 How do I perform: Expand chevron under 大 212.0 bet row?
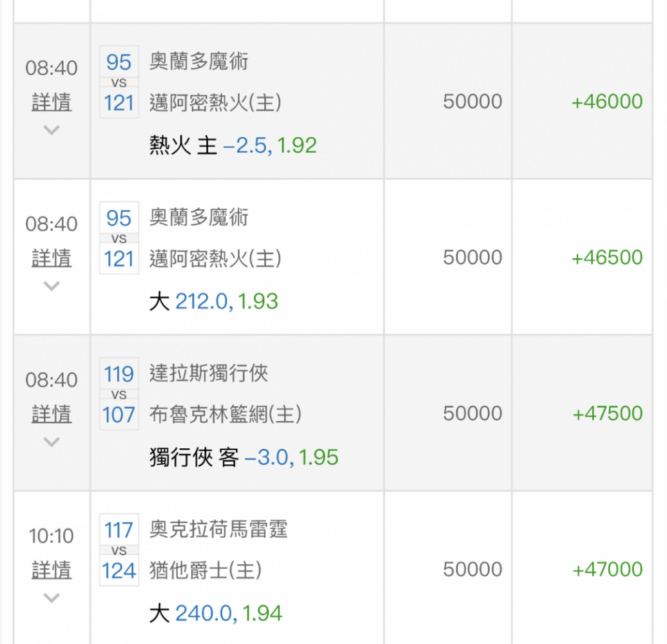point(52,286)
